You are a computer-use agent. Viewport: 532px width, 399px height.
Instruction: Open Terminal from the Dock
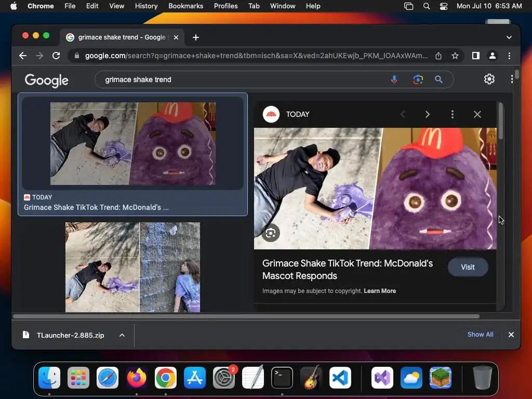tap(282, 378)
